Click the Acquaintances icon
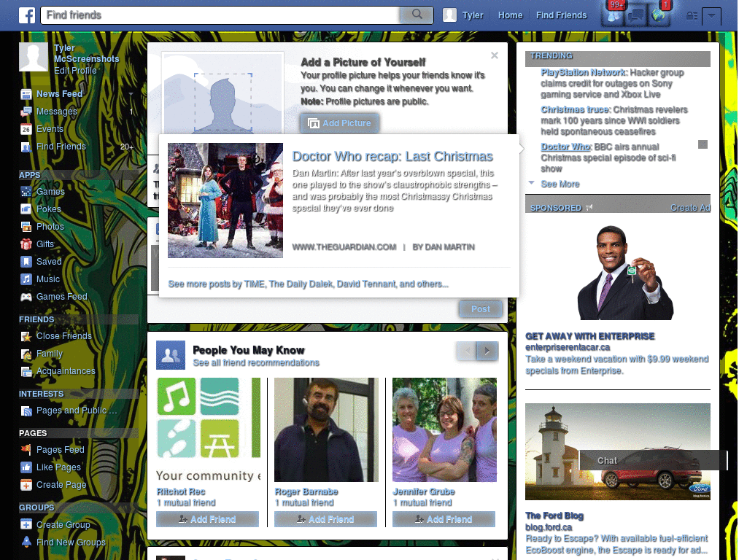This screenshot has height=560, width=747. [x=26, y=371]
